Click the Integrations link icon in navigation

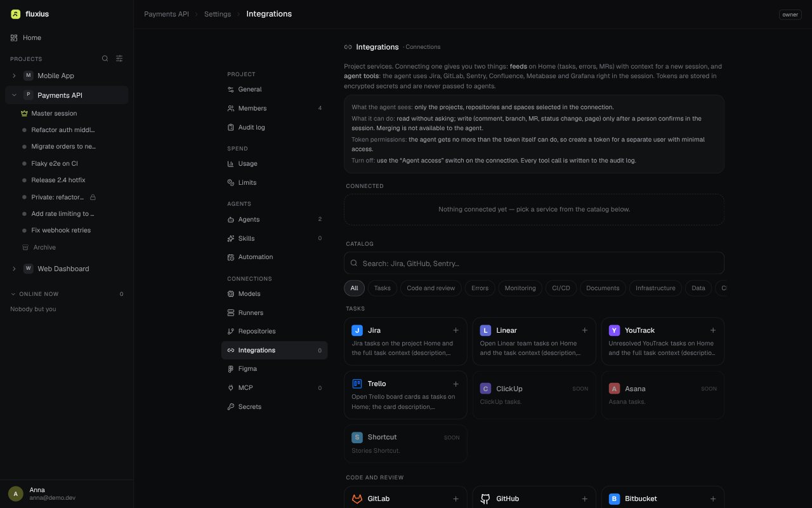231,350
